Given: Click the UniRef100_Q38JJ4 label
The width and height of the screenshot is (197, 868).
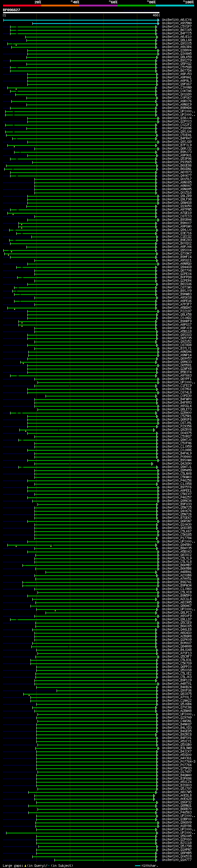Looking at the screenshot, I should pos(176,118).
